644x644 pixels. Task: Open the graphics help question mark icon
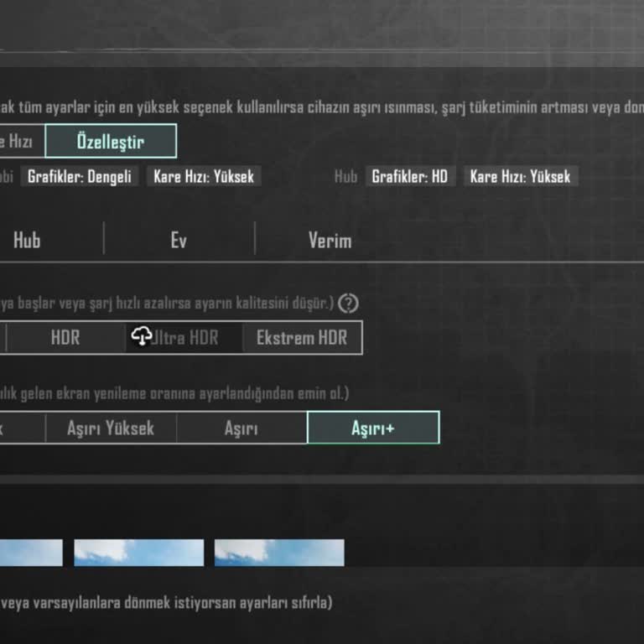coord(348,304)
